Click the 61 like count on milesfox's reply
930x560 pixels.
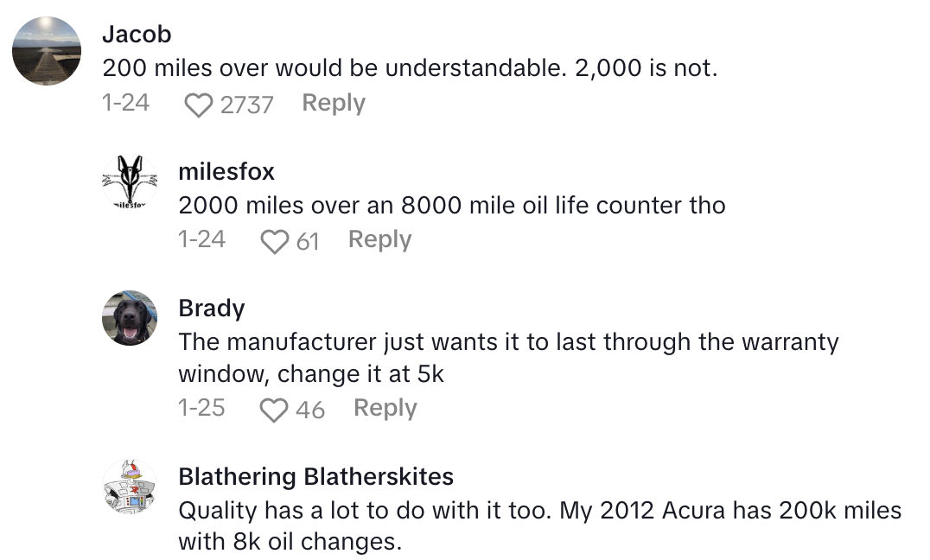click(308, 241)
